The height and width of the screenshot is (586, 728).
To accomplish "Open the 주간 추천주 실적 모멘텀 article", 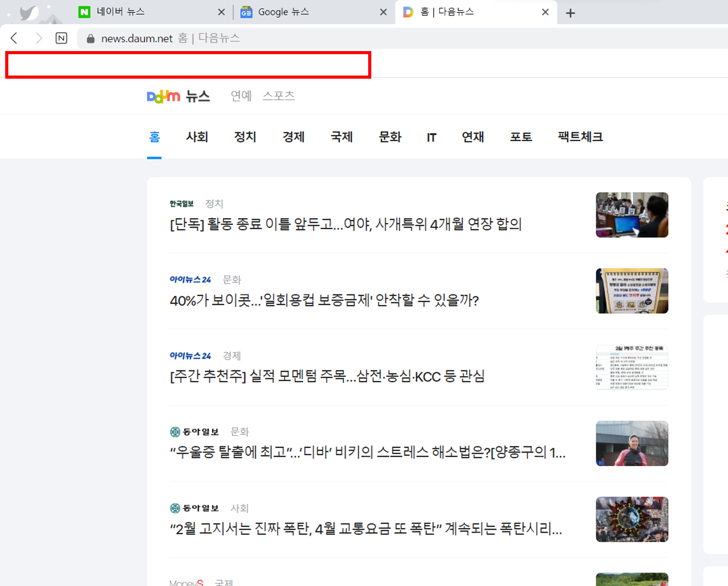I will coord(327,377).
